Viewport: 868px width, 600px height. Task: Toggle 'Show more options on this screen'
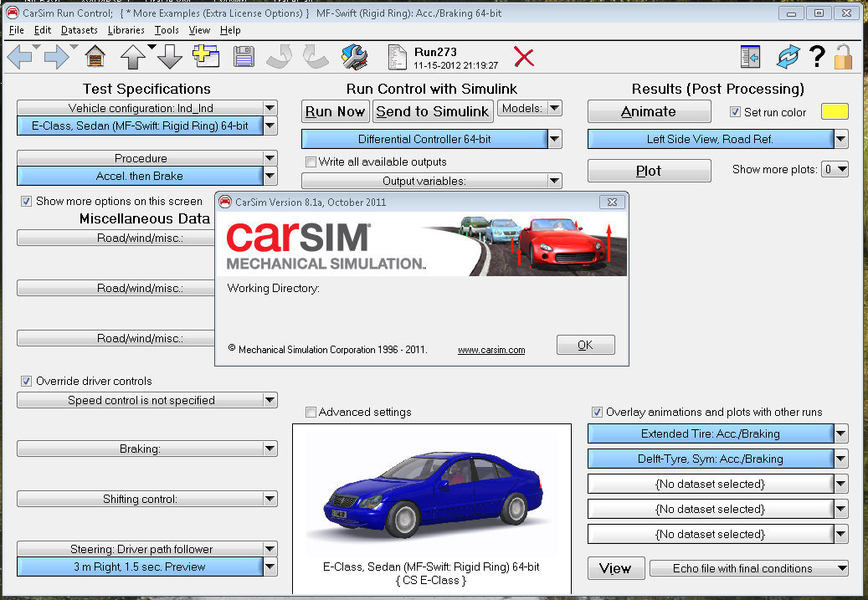pyautogui.click(x=26, y=201)
